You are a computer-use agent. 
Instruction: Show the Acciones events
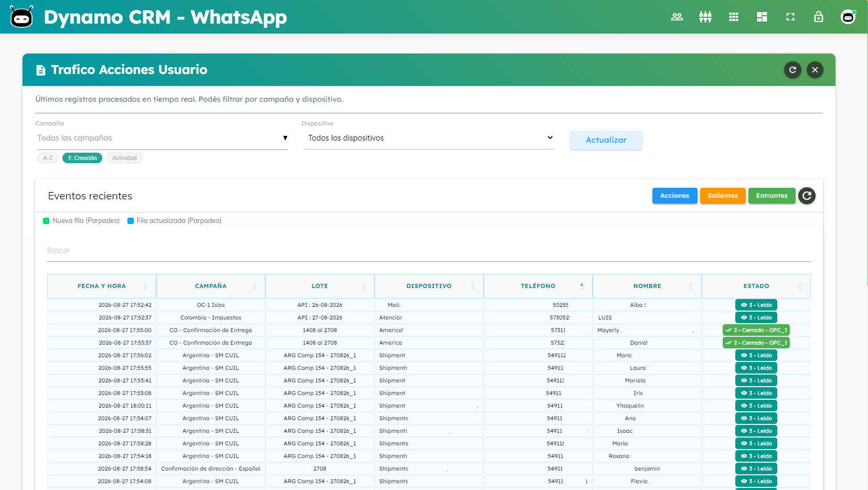click(674, 196)
